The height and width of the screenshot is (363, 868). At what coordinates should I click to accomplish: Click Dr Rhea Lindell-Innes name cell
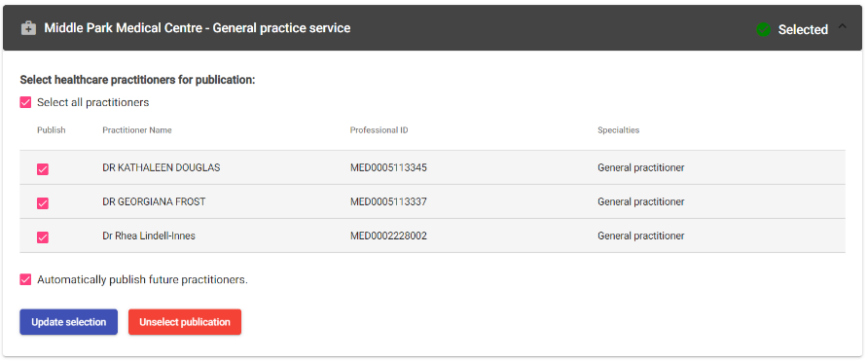tap(149, 236)
